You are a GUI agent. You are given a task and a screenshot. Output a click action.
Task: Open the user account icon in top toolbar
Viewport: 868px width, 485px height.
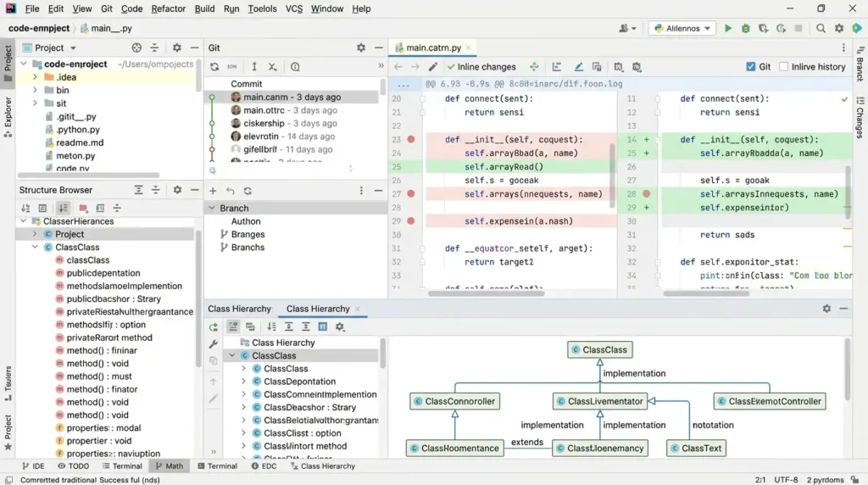[626, 28]
